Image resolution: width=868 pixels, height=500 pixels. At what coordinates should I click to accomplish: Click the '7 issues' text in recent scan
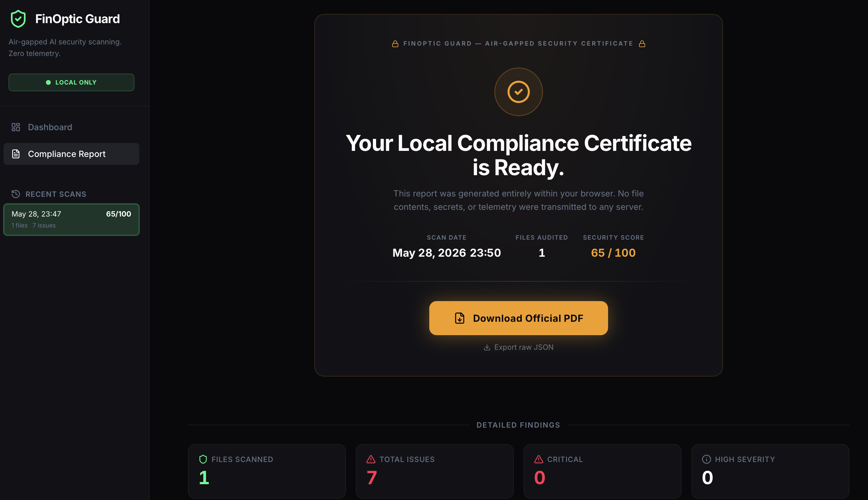[44, 225]
